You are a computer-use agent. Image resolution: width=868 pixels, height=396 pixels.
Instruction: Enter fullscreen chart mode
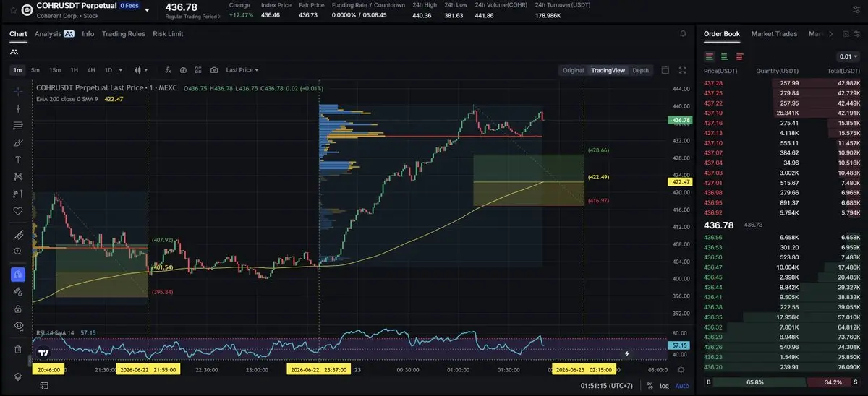682,70
